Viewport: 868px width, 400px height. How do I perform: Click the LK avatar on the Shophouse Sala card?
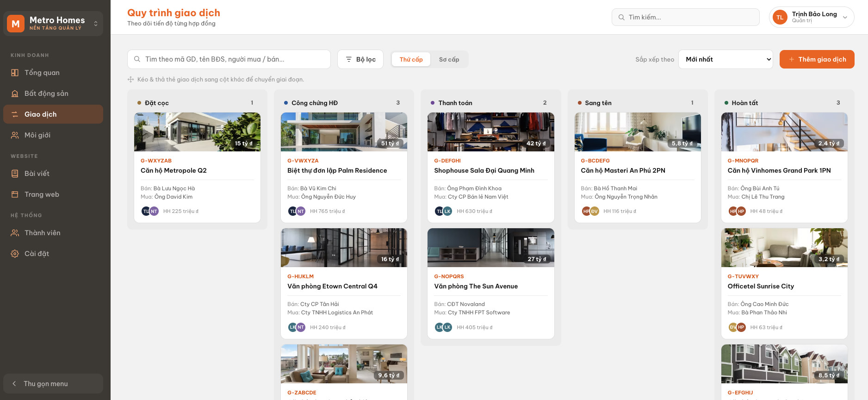point(447,211)
